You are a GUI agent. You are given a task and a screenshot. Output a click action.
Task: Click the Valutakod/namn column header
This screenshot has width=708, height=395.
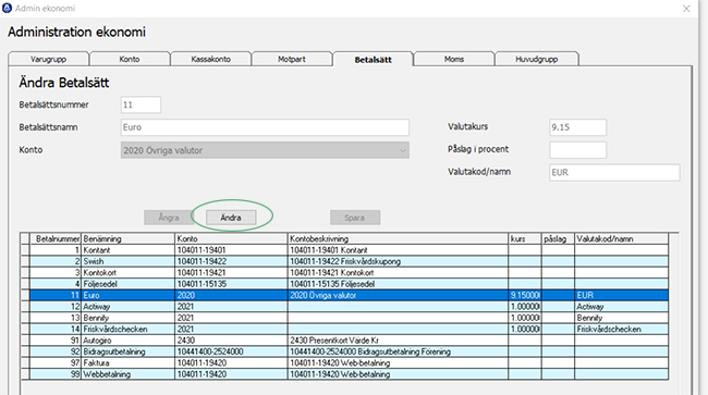click(622, 239)
